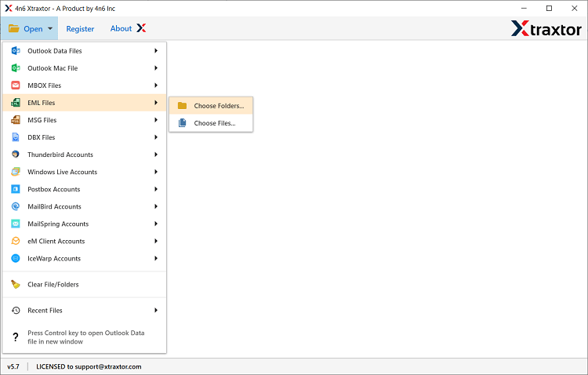Screen dimensions: 588x375
Task: Click the Recent Files clock icon
Action: (16, 310)
